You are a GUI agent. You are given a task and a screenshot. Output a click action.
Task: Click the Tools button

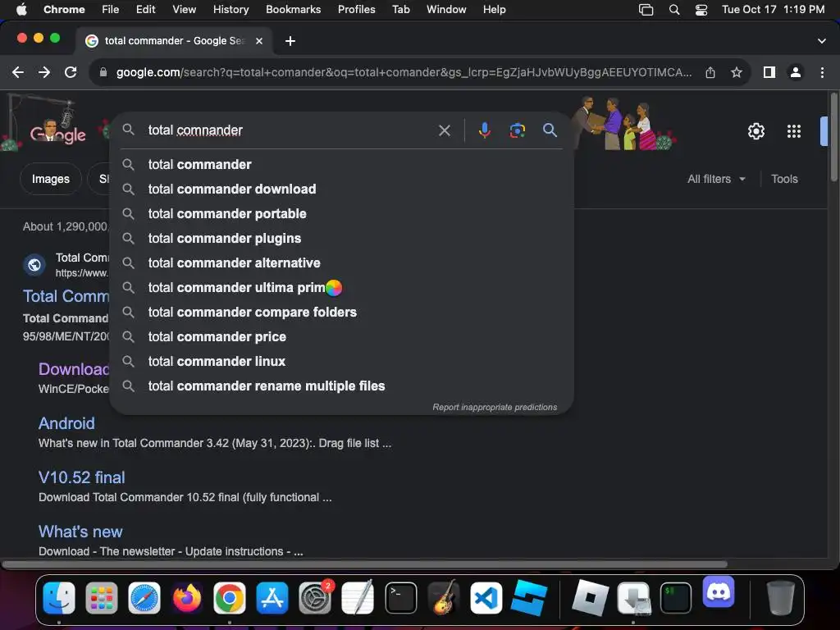(784, 179)
